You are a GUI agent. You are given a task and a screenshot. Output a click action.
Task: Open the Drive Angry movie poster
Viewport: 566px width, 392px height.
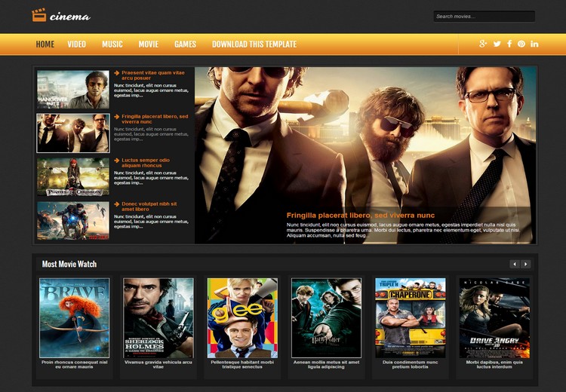[494, 317]
